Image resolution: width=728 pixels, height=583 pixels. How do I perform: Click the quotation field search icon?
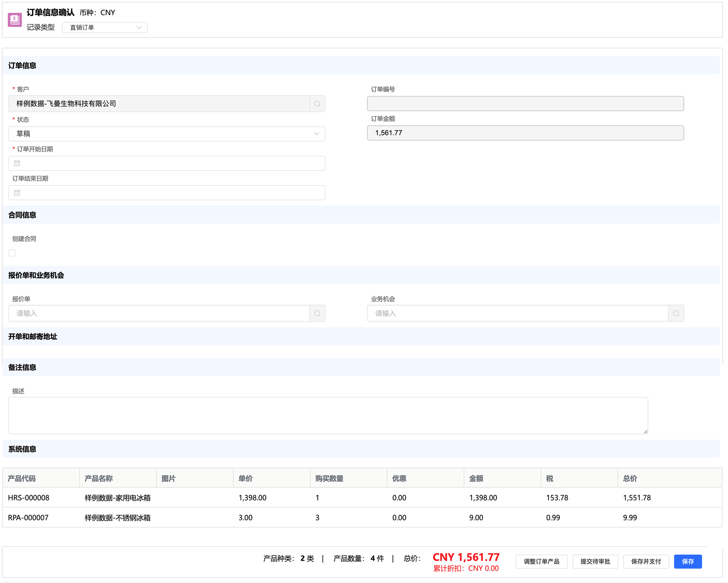(x=317, y=314)
